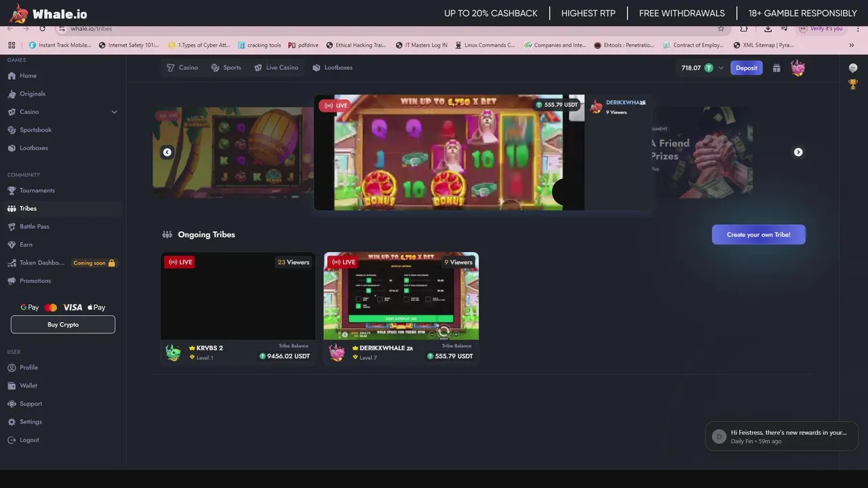Screen dimensions: 868x488
Task: Click the DERIKXWHALE streamer name in carousel
Action: [x=625, y=102]
